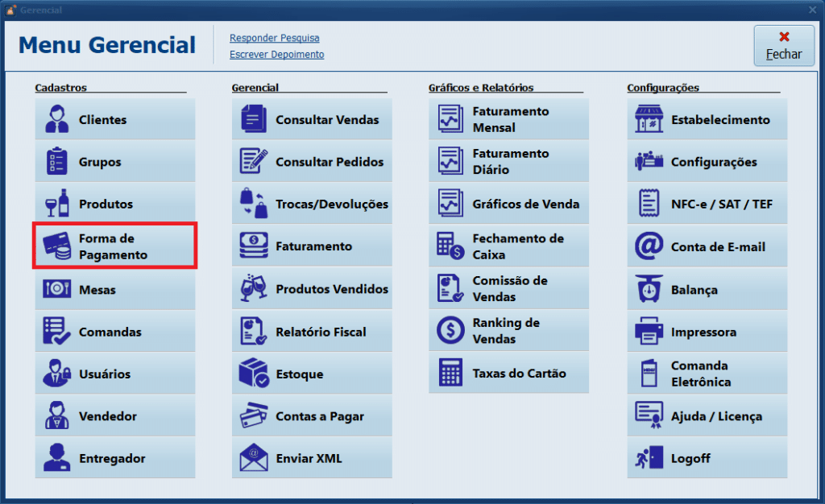Close the Gerencial window via title bar X
Image resolution: width=825 pixels, height=504 pixels.
click(812, 10)
